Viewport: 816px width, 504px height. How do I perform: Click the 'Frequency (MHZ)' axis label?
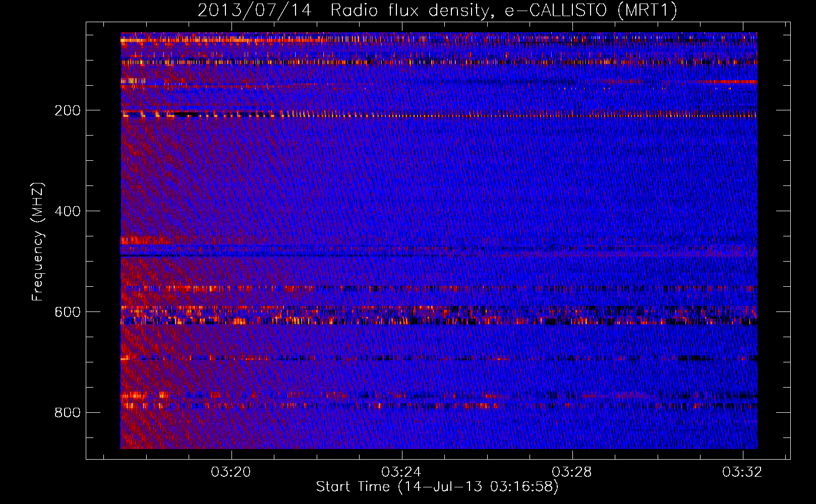(38, 241)
